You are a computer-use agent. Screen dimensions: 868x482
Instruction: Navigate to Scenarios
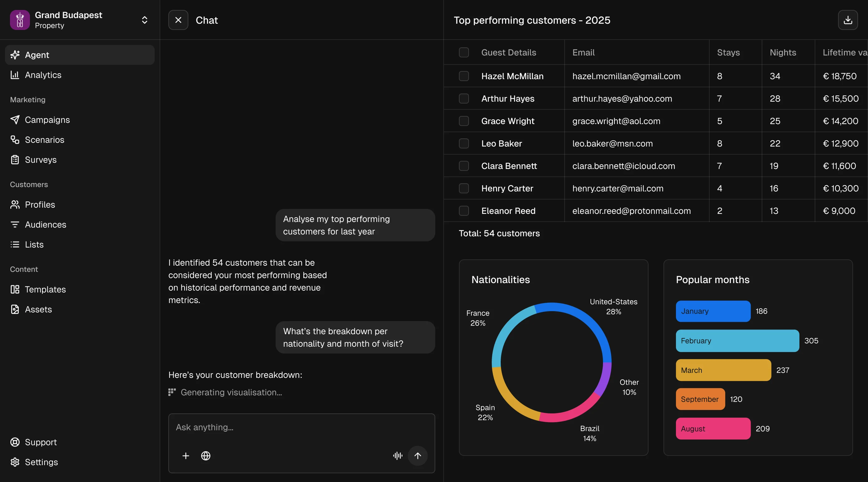click(80, 140)
